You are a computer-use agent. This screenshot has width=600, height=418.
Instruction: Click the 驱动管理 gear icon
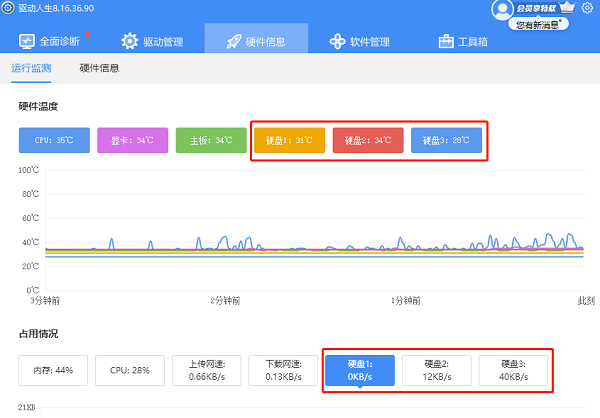point(130,41)
